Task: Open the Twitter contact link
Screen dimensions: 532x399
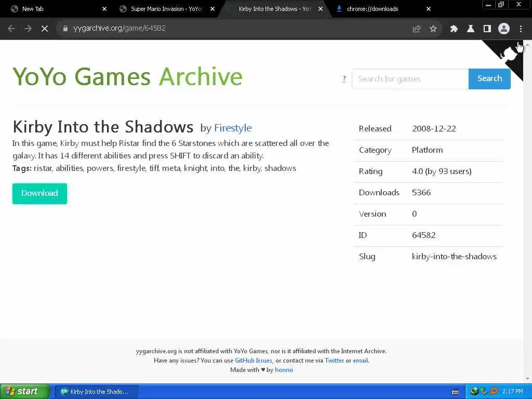Action: coord(334,361)
